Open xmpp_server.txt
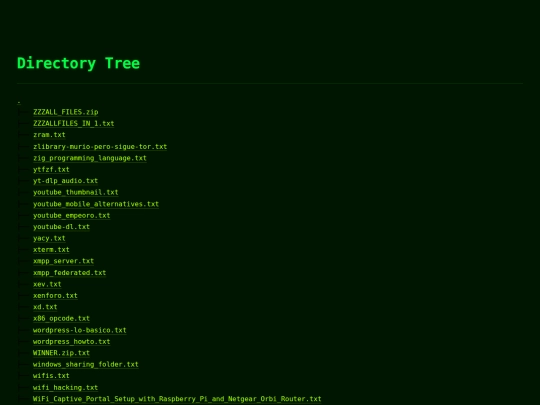 click(x=63, y=261)
